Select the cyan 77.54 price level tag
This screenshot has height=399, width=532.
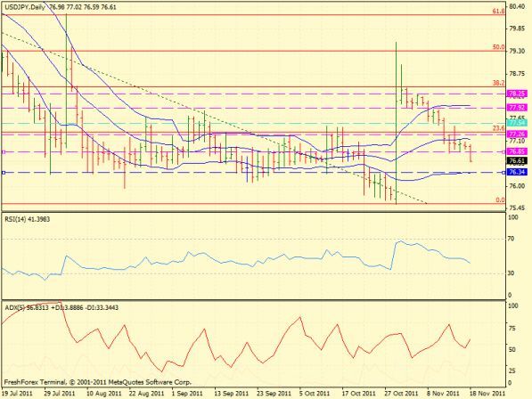click(x=517, y=123)
